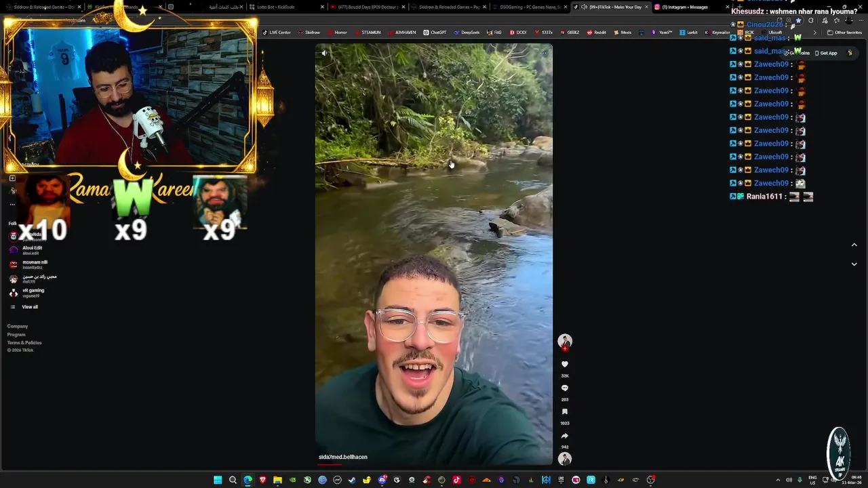Screen dimensions: 868x488
Task: Open LIVE Center bookmark
Action: [x=277, y=33]
